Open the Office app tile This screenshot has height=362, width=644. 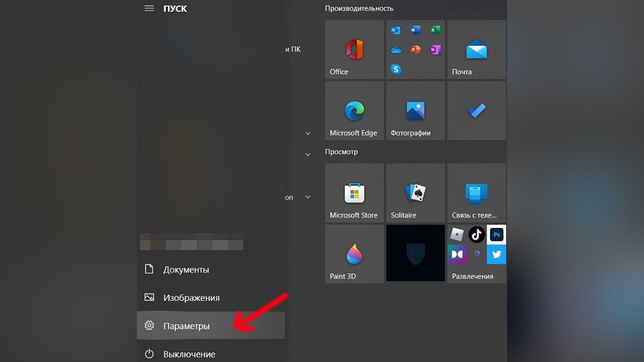(354, 50)
